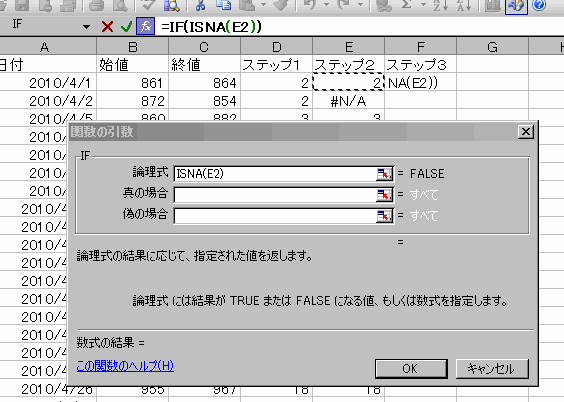Click the Copy icon in toolbar
Image resolution: width=564 pixels, height=402 pixels.
click(x=223, y=5)
